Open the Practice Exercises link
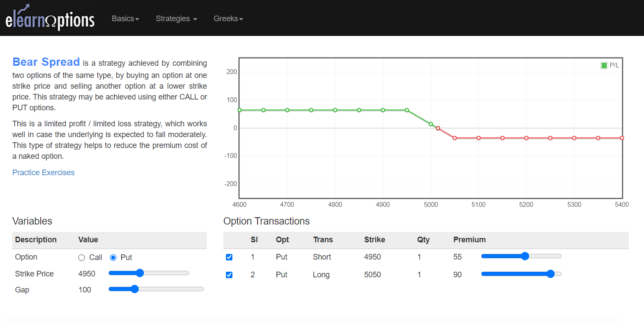 43,173
